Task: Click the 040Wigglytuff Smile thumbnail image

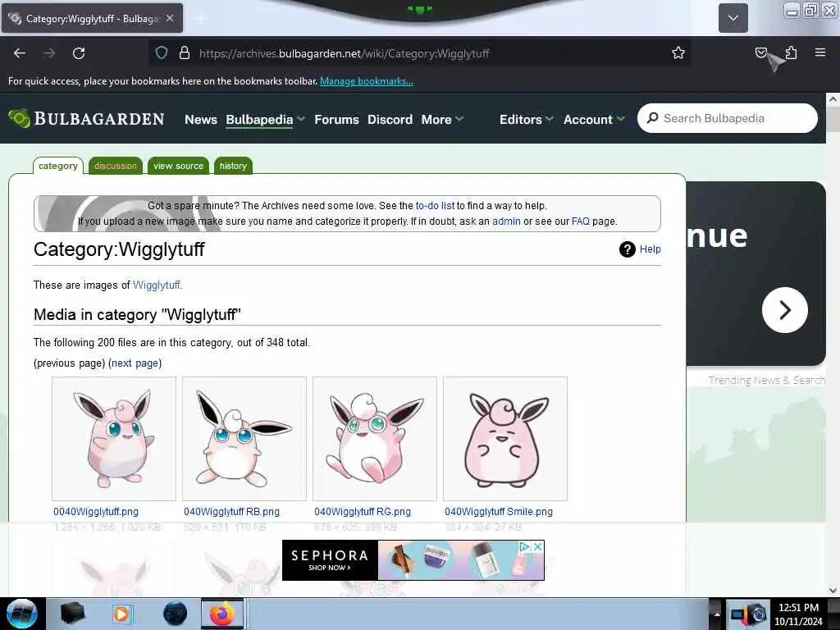Action: tap(505, 439)
